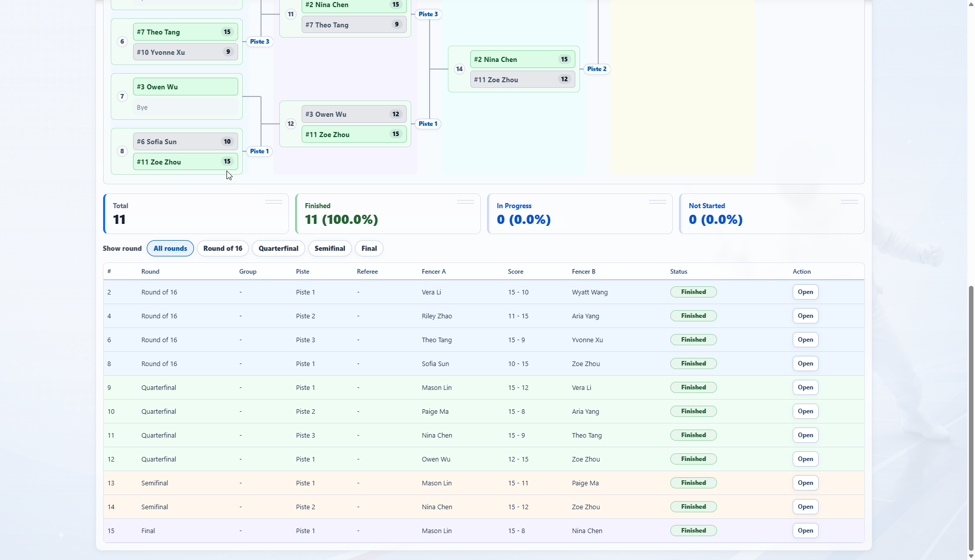Sort by the Score column header
Viewport: 975px width, 560px height.
pyautogui.click(x=515, y=272)
